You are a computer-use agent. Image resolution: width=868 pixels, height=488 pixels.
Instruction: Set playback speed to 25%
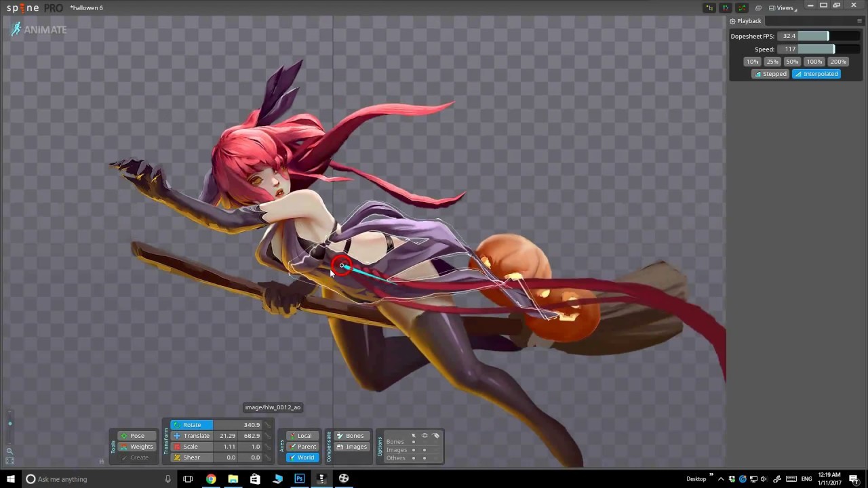point(772,62)
